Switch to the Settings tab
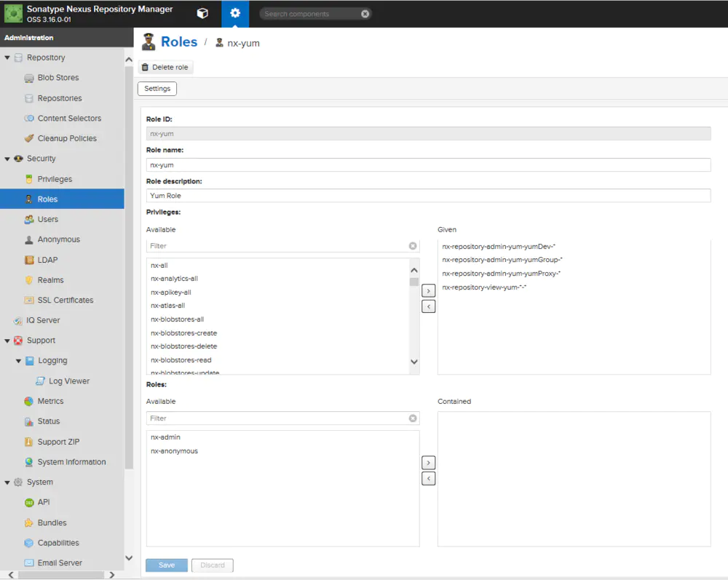Viewport: 728px width, 580px height. coord(157,89)
